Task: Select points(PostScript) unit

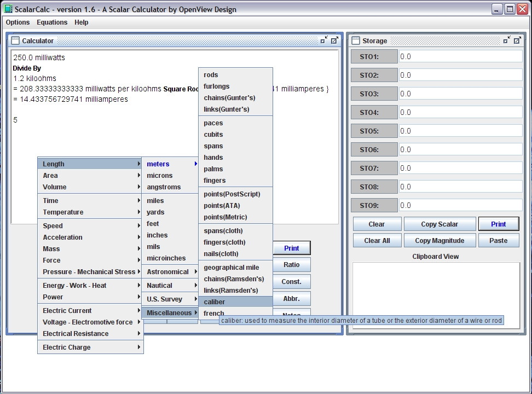Action: click(235, 194)
